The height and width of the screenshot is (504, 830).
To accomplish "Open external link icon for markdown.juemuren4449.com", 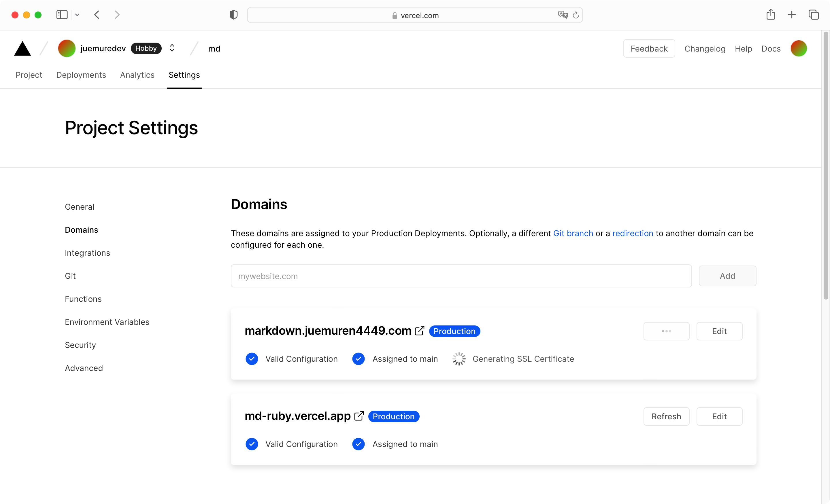I will click(419, 331).
